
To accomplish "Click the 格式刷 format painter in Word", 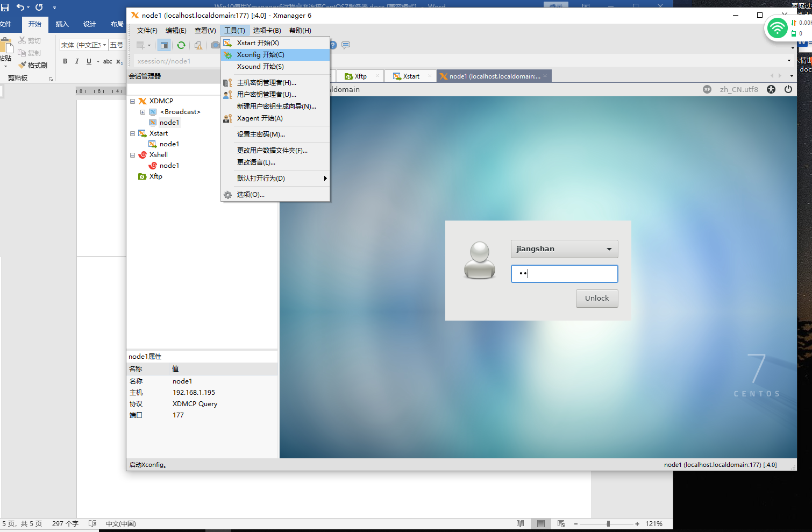I will (33, 65).
